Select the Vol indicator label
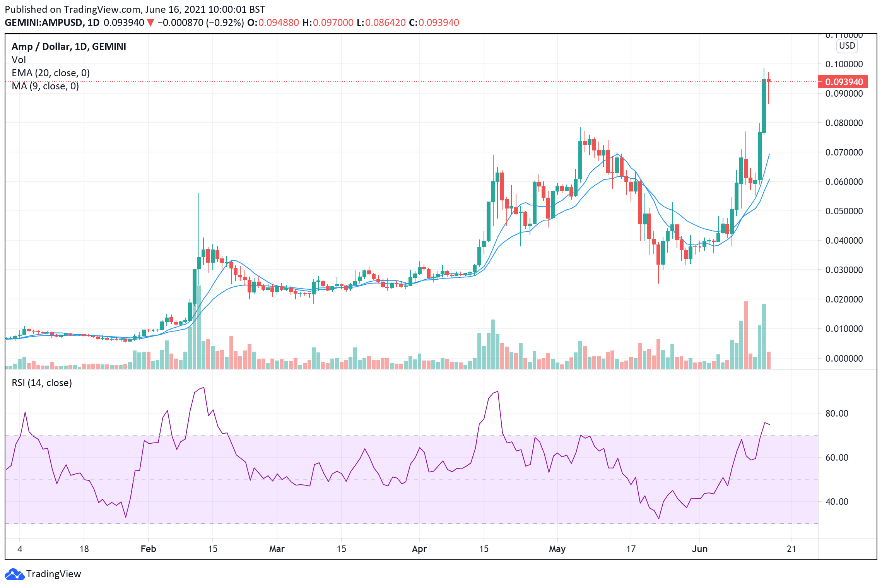The image size is (882, 588). (x=19, y=60)
